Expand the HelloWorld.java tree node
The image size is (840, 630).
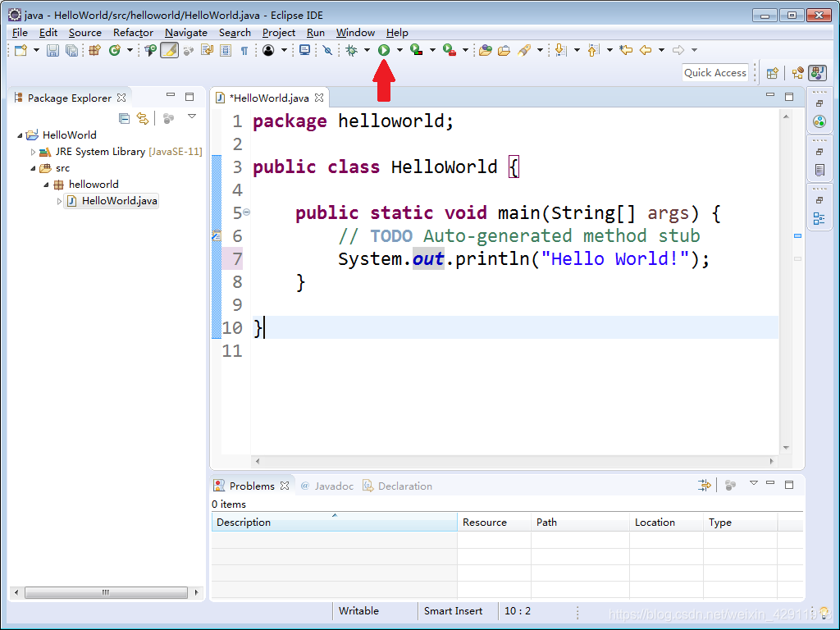59,202
